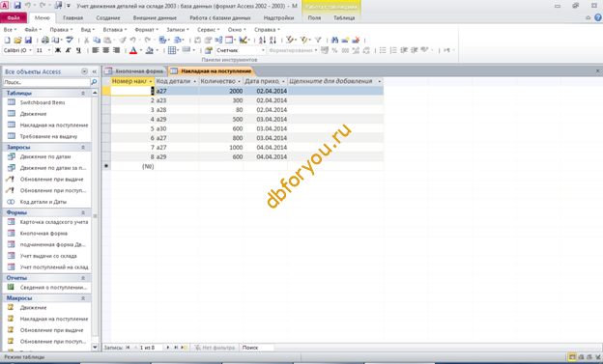Switch to the Кнопочная форма document tab

(135, 71)
